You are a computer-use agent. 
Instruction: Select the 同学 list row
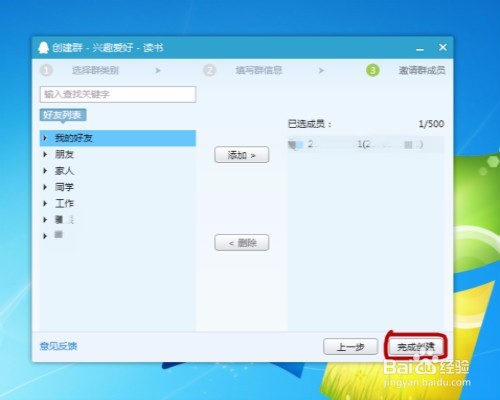(118, 187)
